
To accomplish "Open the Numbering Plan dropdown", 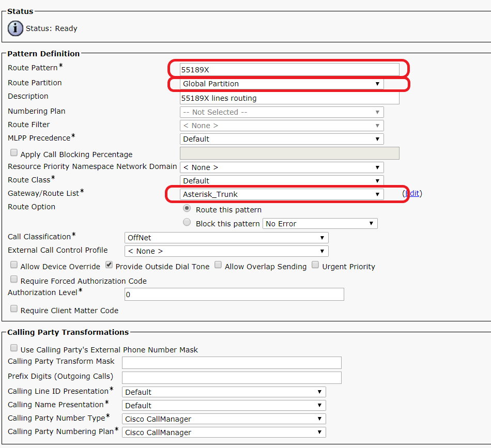I will point(282,112).
